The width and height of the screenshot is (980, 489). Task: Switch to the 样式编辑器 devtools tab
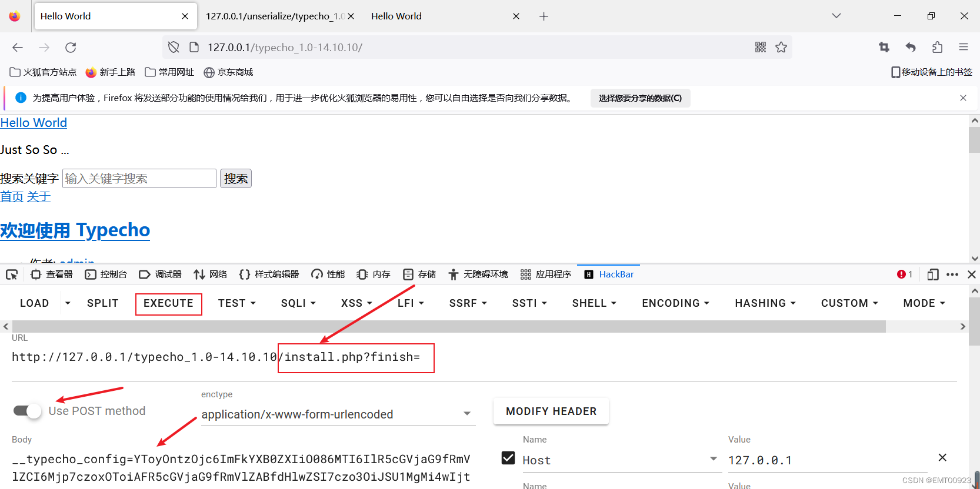coord(269,274)
